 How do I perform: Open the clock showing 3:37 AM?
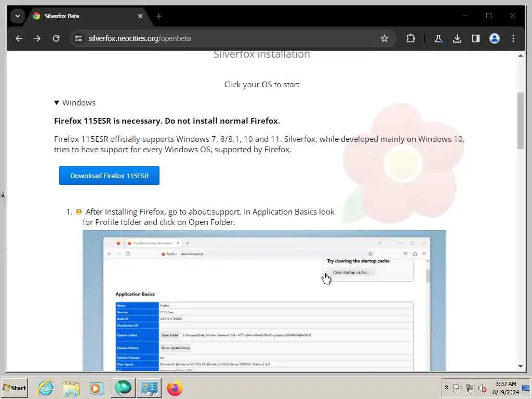tap(506, 388)
